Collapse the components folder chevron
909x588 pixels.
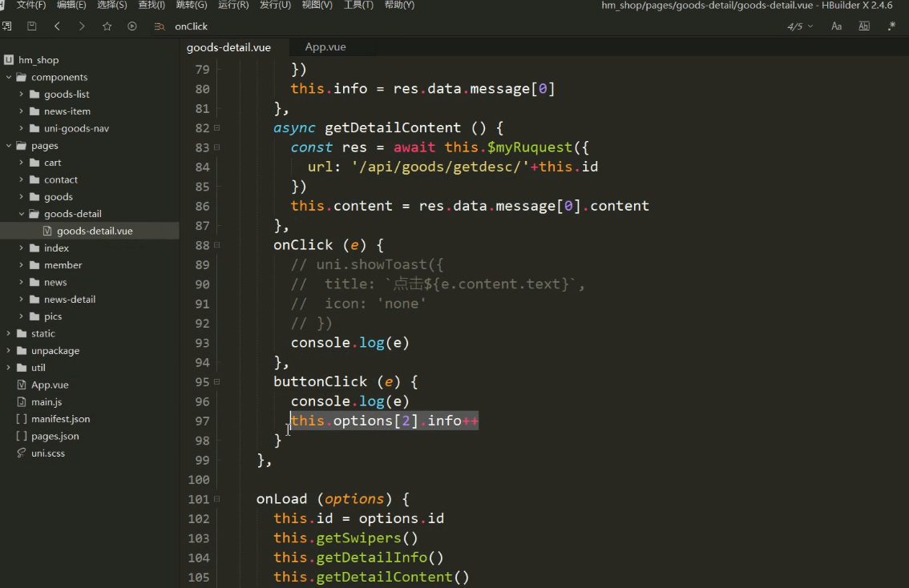9,77
